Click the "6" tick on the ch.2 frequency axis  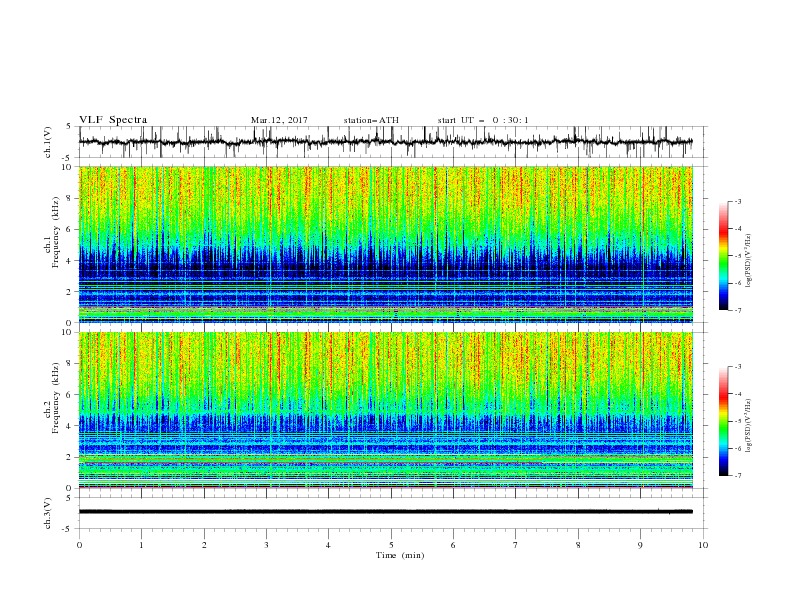(69, 394)
